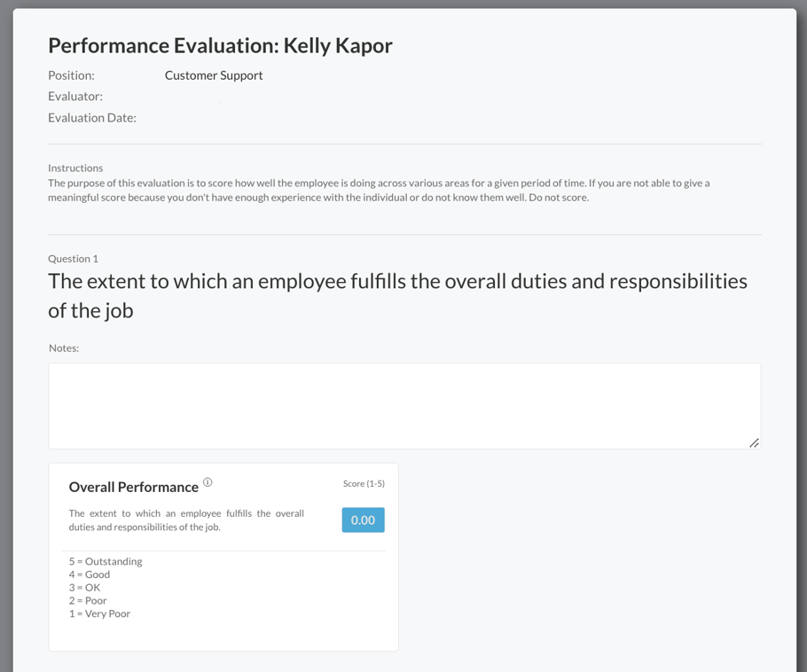Click the '3 = OK' scale entry

pos(85,588)
